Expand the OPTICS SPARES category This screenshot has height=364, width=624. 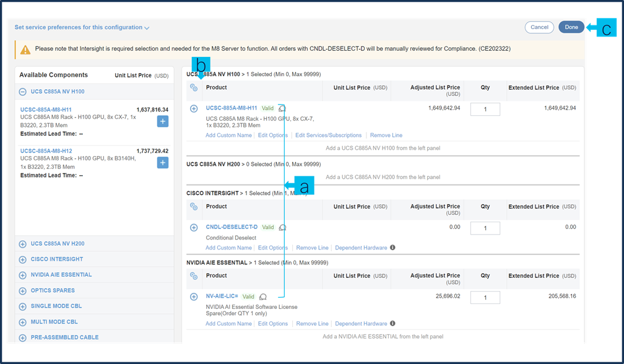coord(23,291)
